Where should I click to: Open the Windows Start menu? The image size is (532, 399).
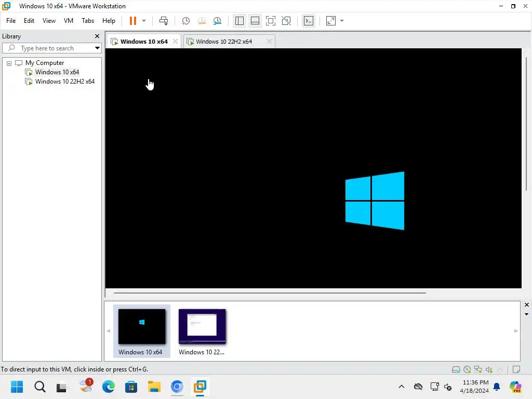pos(17,387)
